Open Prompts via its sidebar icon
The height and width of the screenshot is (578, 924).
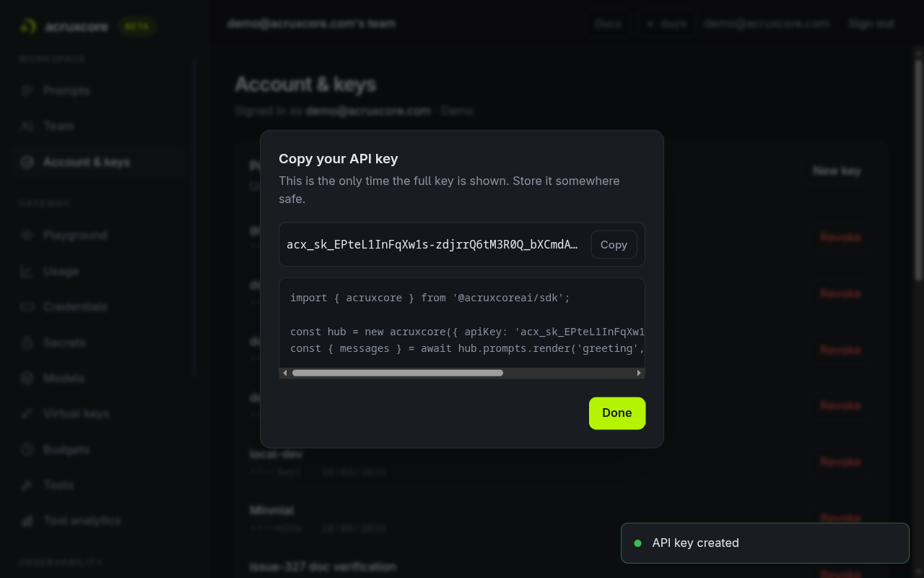27,90
